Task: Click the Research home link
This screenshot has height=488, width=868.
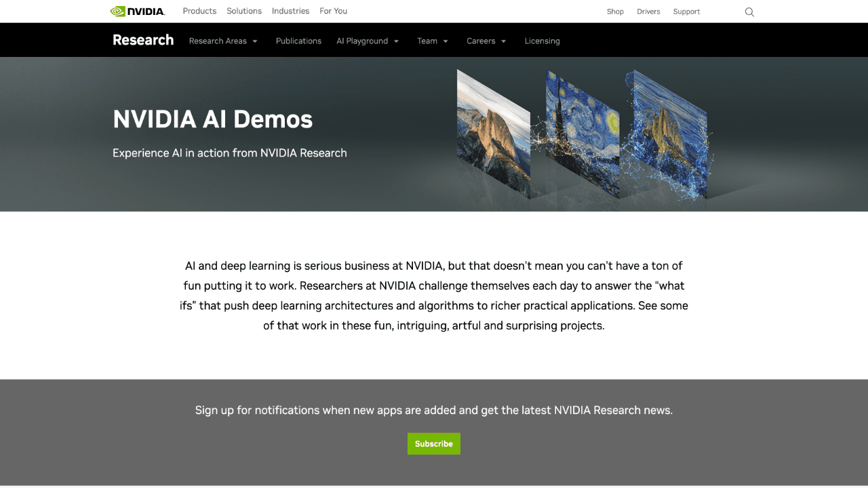Action: click(x=143, y=40)
